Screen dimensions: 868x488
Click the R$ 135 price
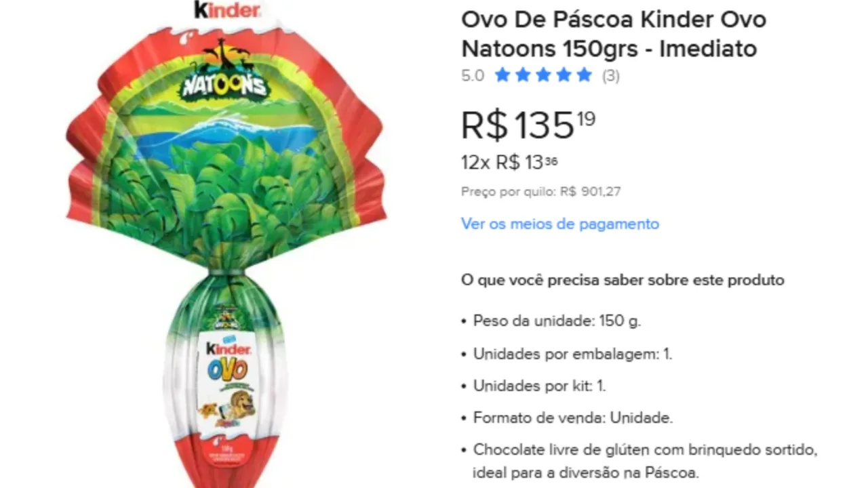[528, 124]
